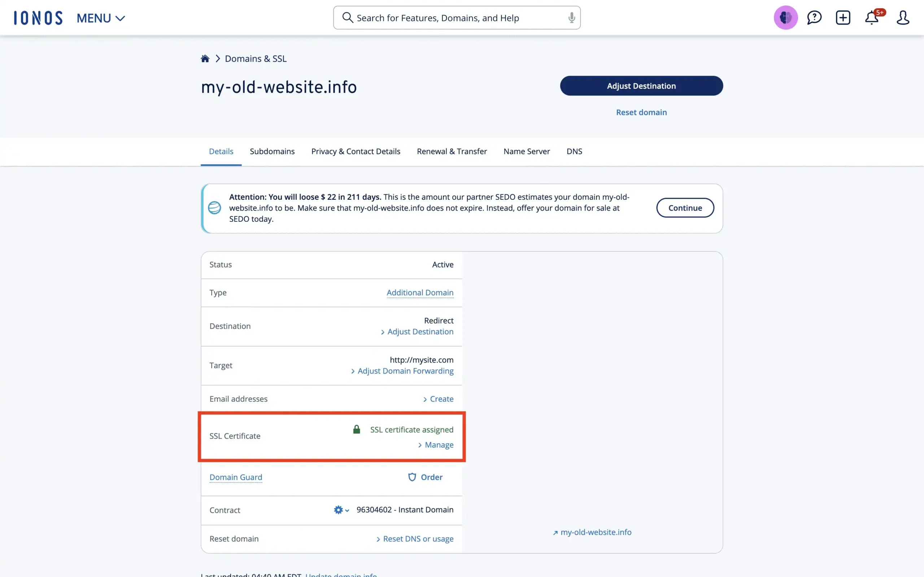Switch to the DNS tab

pos(574,151)
